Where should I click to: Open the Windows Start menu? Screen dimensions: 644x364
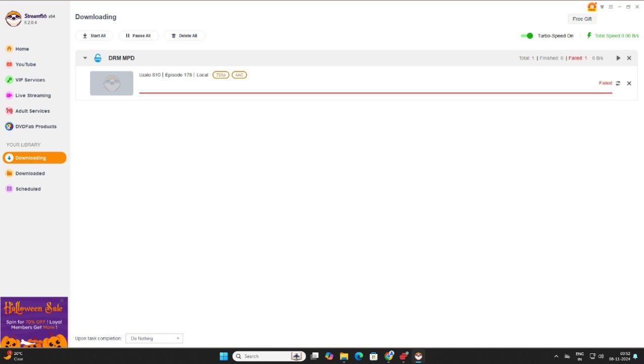[224, 356]
